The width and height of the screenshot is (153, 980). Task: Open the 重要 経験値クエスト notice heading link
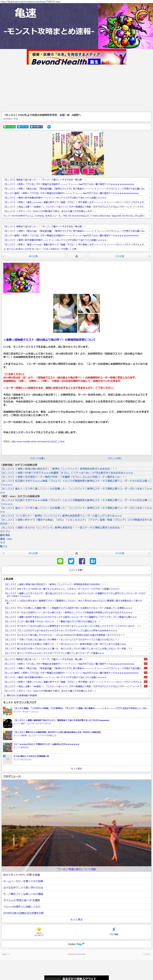click(49, 340)
